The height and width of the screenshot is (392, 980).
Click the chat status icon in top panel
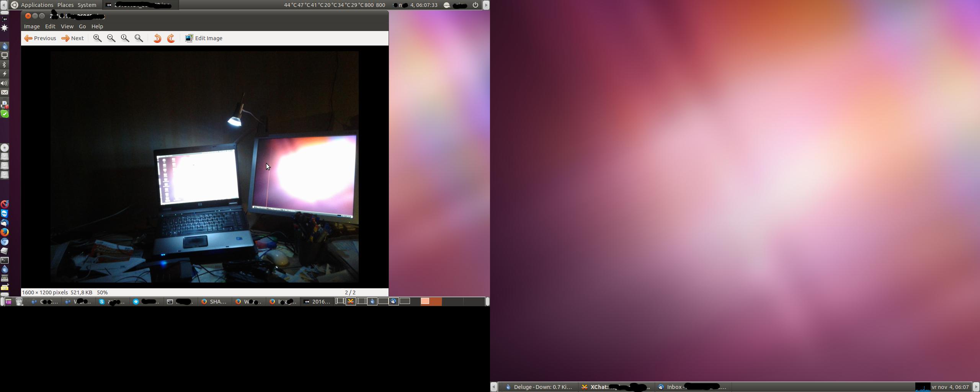click(447, 5)
